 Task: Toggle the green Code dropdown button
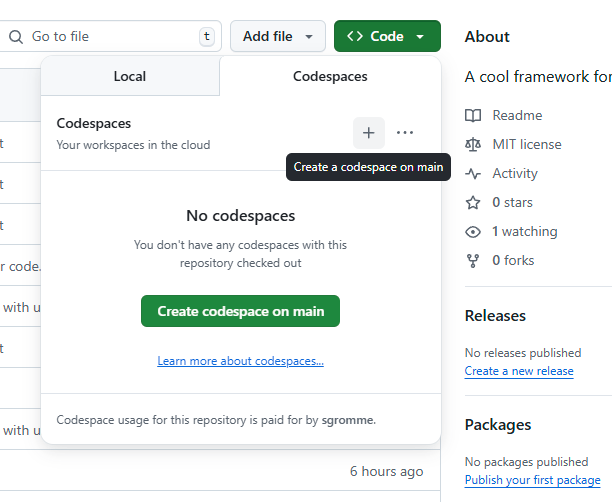(387, 36)
